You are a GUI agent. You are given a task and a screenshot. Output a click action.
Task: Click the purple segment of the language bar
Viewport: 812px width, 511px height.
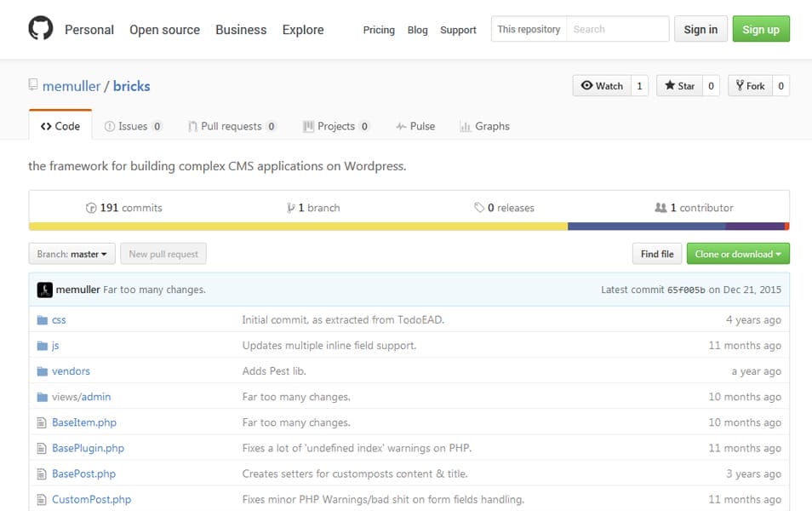(755, 227)
